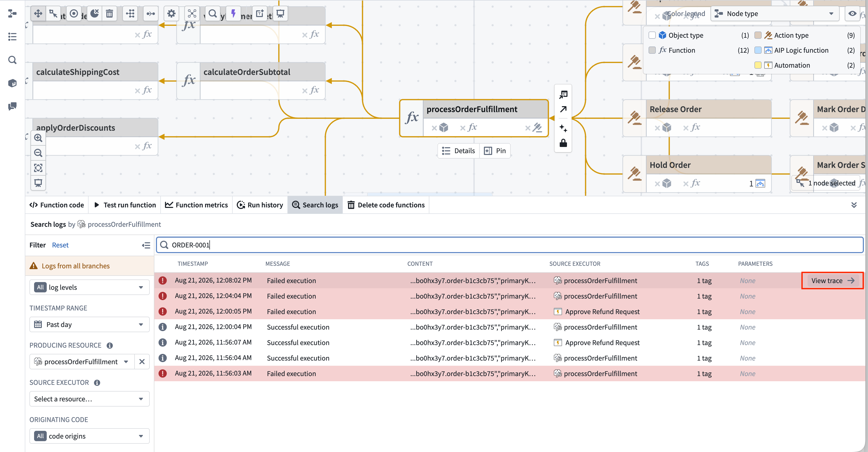This screenshot has width=868, height=452.
Task: Toggle the Function legend checkbox
Action: pos(652,50)
